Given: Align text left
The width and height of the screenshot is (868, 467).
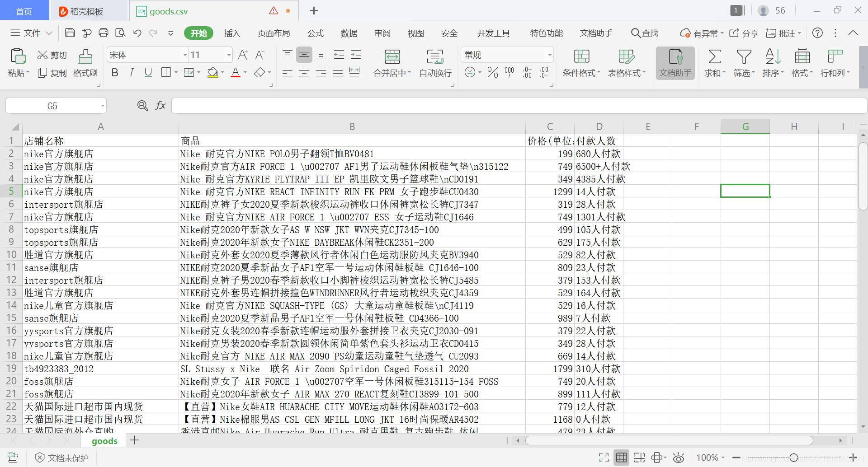Looking at the screenshot, I should tap(287, 72).
